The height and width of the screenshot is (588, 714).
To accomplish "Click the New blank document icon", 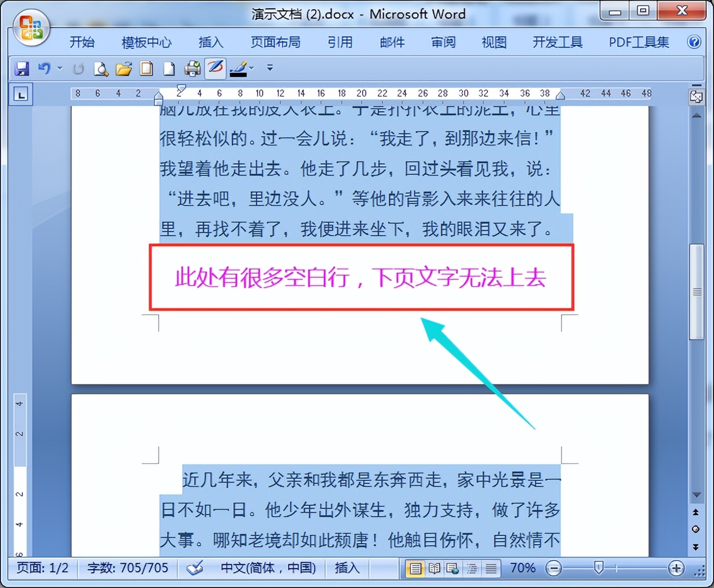I will (169, 68).
